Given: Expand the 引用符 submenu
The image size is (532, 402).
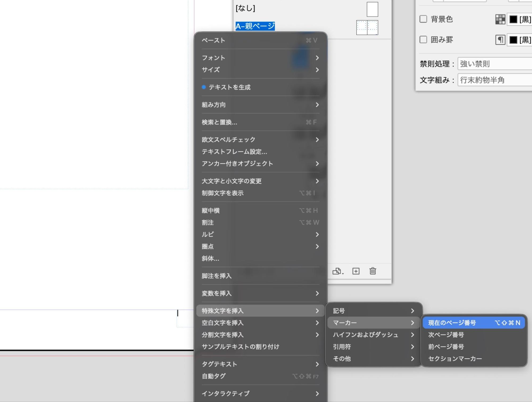Looking at the screenshot, I should coord(374,347).
